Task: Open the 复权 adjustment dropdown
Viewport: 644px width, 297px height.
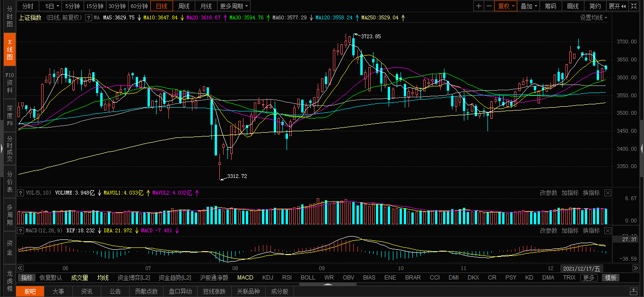Action: [506, 6]
